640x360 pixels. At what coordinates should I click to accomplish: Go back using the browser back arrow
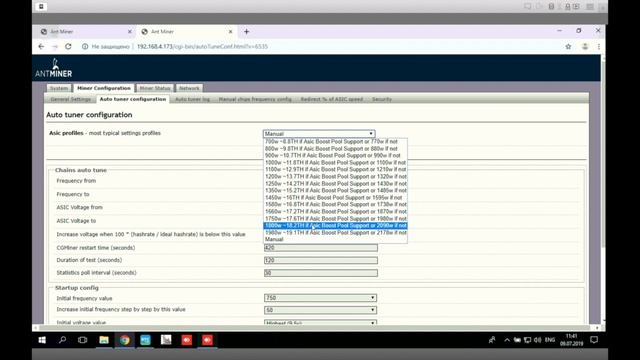(41, 47)
